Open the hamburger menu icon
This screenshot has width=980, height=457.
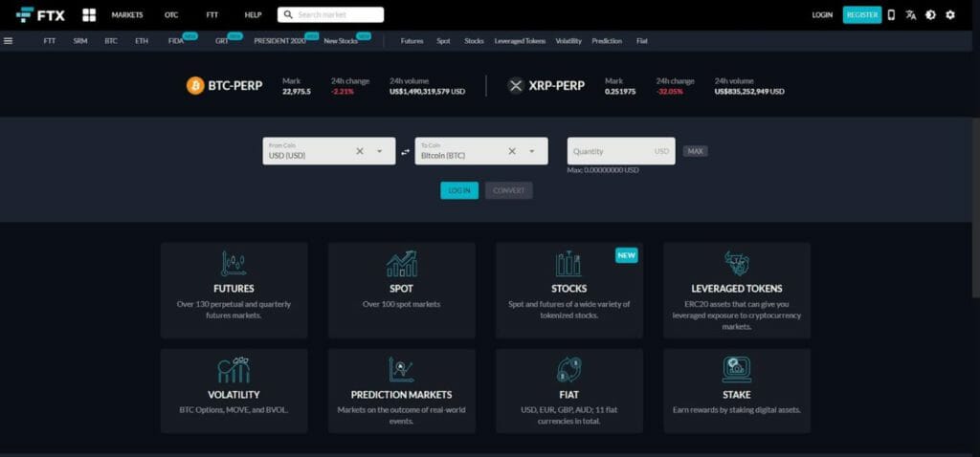8,40
